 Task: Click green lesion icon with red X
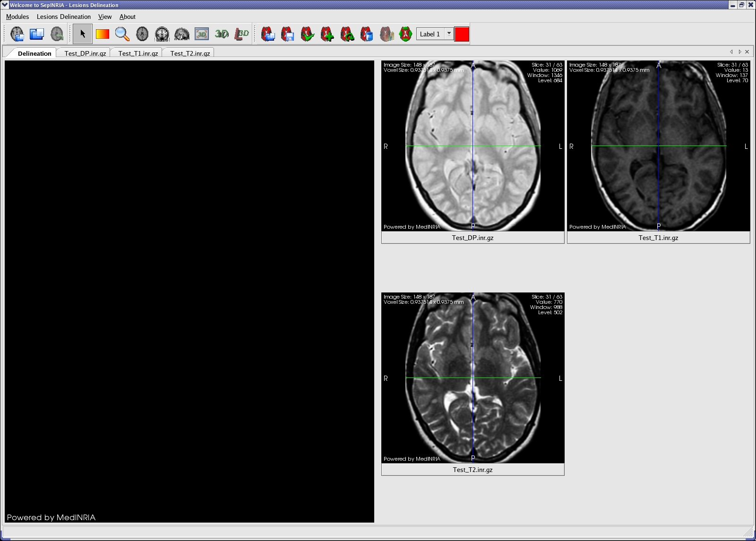tap(406, 34)
